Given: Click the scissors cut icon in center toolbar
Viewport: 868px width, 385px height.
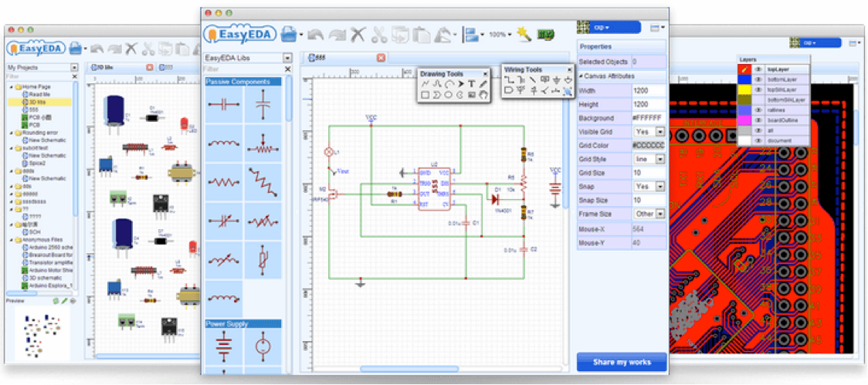Looking at the screenshot, I should 378,35.
